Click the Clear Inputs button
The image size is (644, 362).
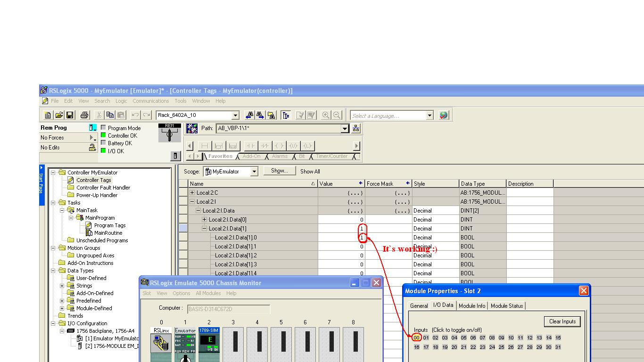tap(562, 321)
